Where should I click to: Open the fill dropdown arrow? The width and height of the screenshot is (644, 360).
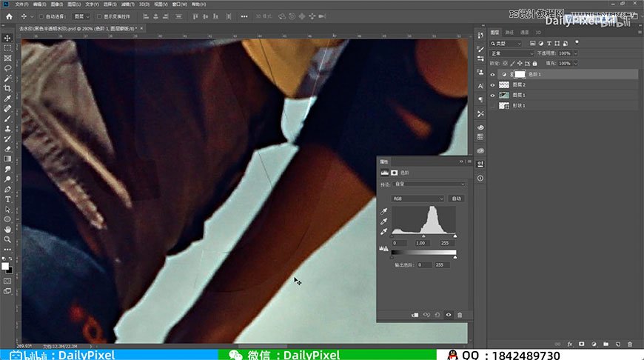575,63
